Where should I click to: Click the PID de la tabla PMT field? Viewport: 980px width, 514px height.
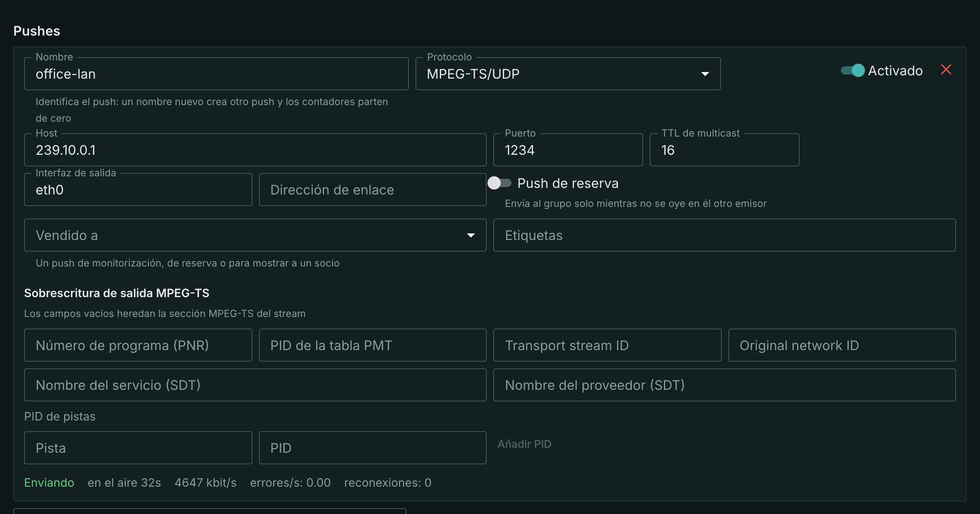[x=372, y=345]
